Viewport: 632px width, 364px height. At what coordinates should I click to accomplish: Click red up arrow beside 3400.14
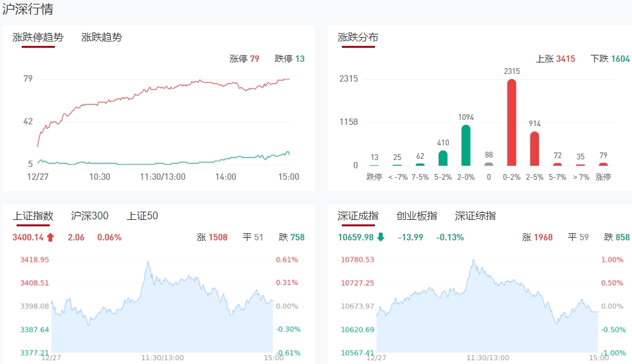51,238
